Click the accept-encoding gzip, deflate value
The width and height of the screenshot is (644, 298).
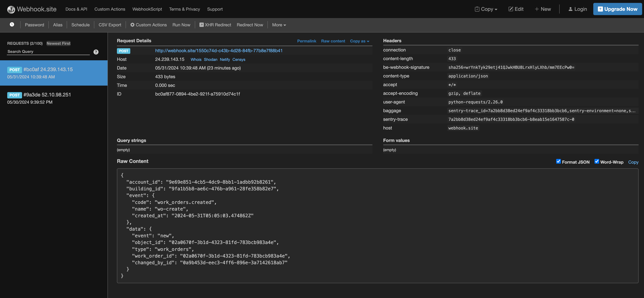tap(464, 93)
